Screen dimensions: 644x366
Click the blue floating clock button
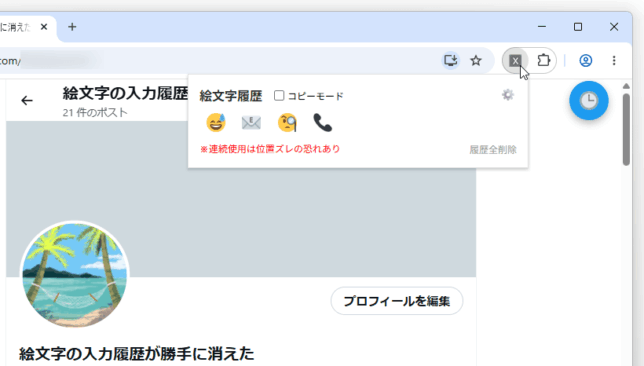[x=589, y=101]
